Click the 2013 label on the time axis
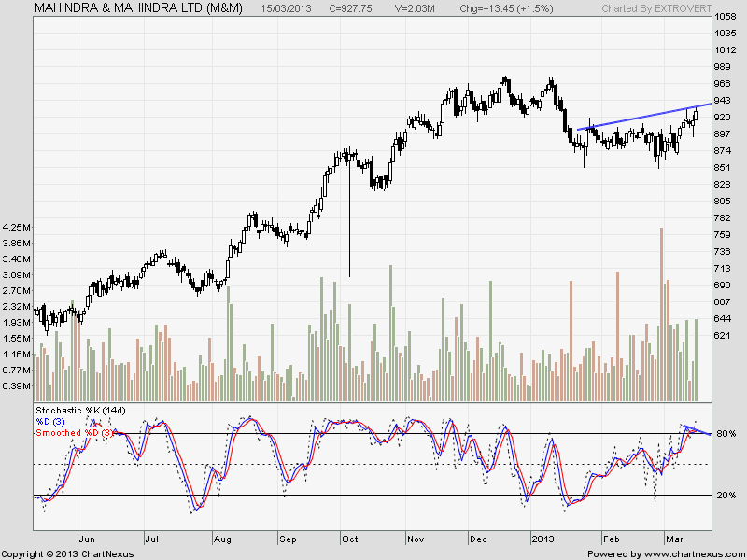This screenshot has height=560, width=747. pos(543,539)
